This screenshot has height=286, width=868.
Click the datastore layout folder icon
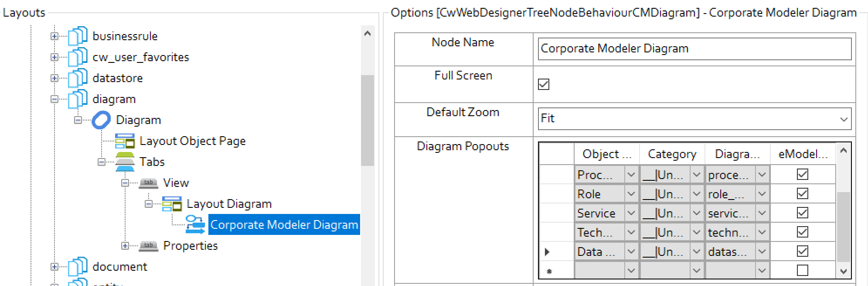pyautogui.click(x=78, y=78)
